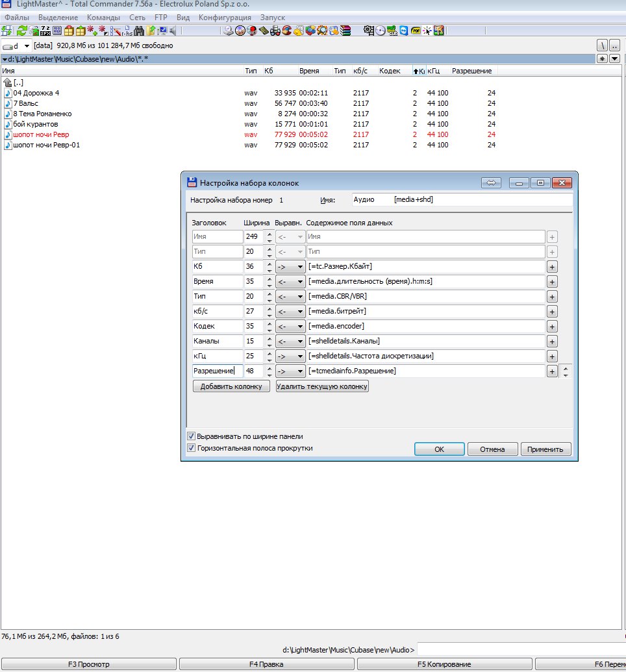The height and width of the screenshot is (672, 626).
Task: Click the plus button for the media.битрейт field
Action: coord(552,312)
